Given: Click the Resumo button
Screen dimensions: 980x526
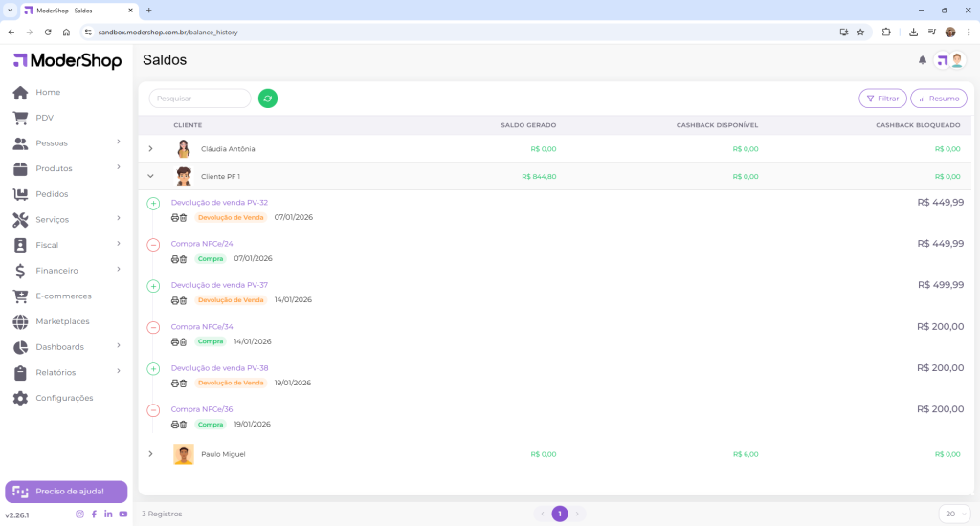Looking at the screenshot, I should point(938,99).
